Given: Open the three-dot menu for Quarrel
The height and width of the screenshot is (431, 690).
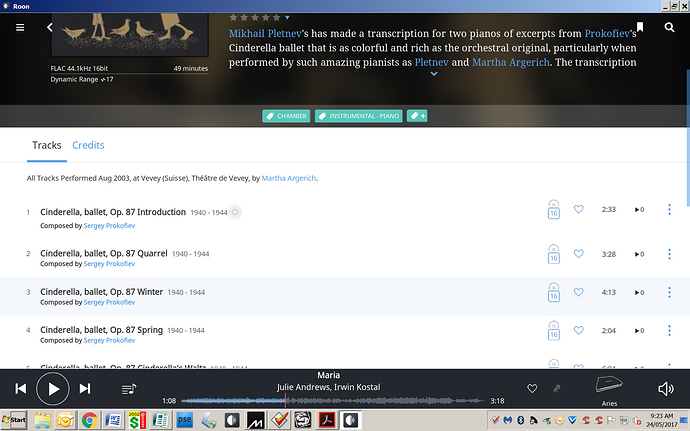Looking at the screenshot, I should pos(669,254).
